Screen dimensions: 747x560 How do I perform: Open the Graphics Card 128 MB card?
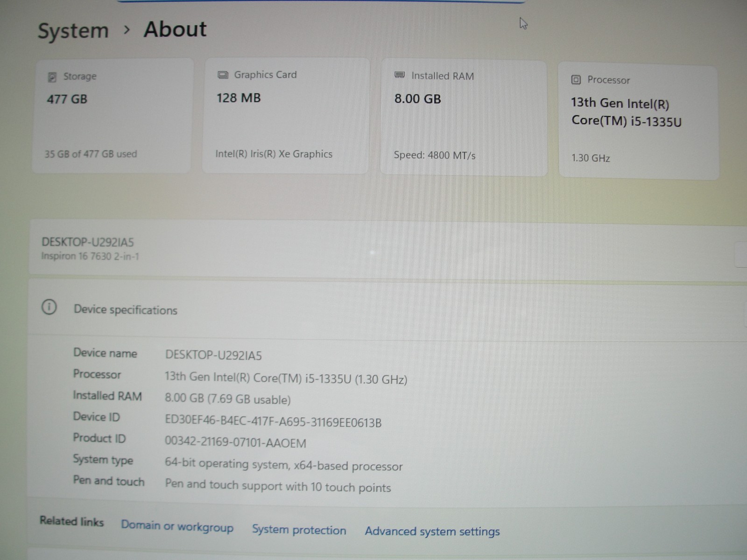coord(286,116)
